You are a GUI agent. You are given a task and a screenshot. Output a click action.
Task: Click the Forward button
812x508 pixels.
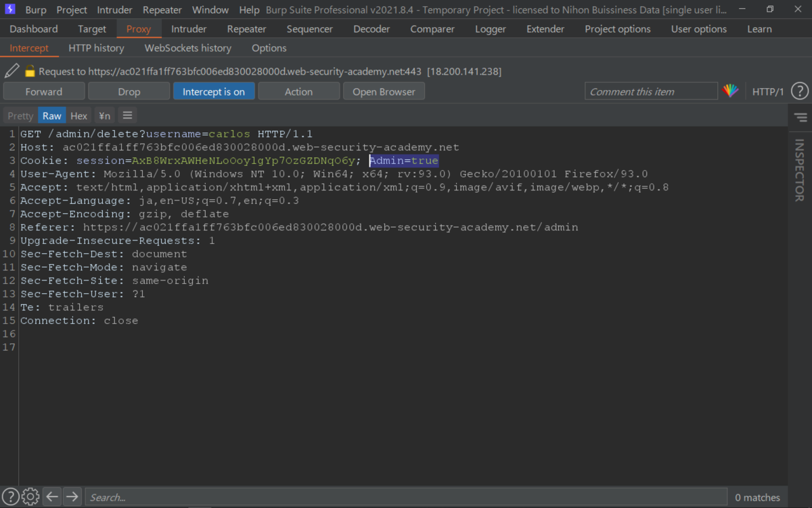[44, 91]
